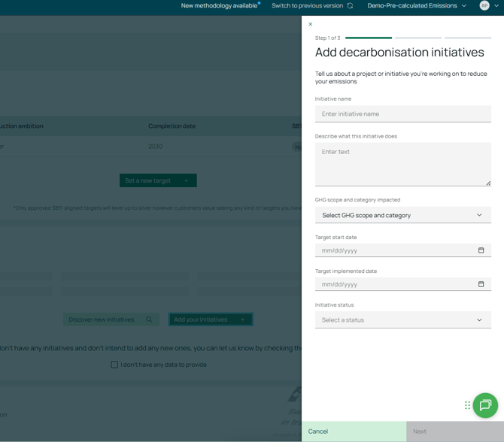The height and width of the screenshot is (442, 504).
Task: Open the Initiative status dropdown
Action: coord(402,320)
